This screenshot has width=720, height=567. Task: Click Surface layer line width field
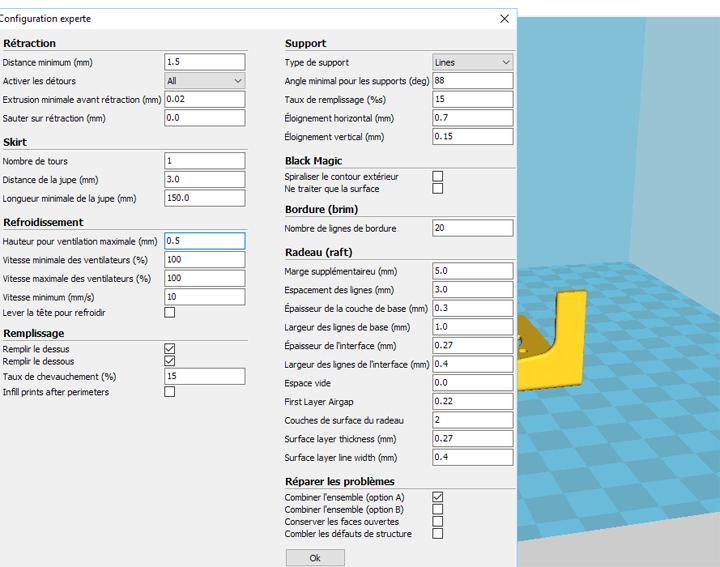pyautogui.click(x=472, y=457)
